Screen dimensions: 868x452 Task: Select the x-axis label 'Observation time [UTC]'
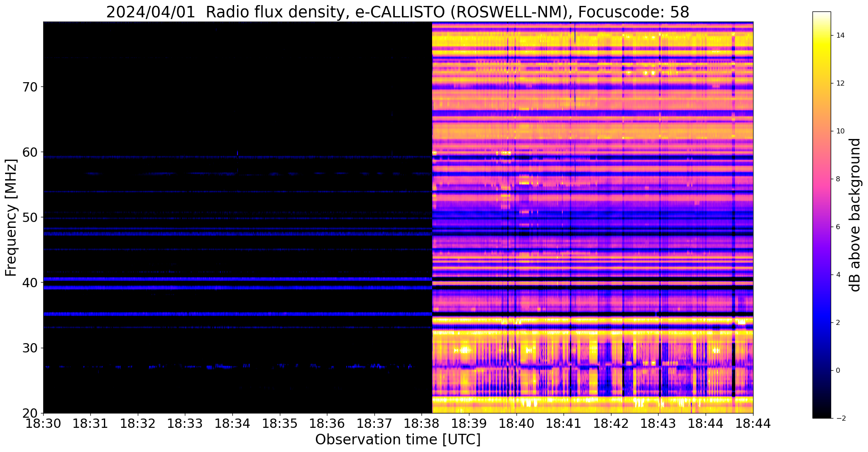[398, 439]
